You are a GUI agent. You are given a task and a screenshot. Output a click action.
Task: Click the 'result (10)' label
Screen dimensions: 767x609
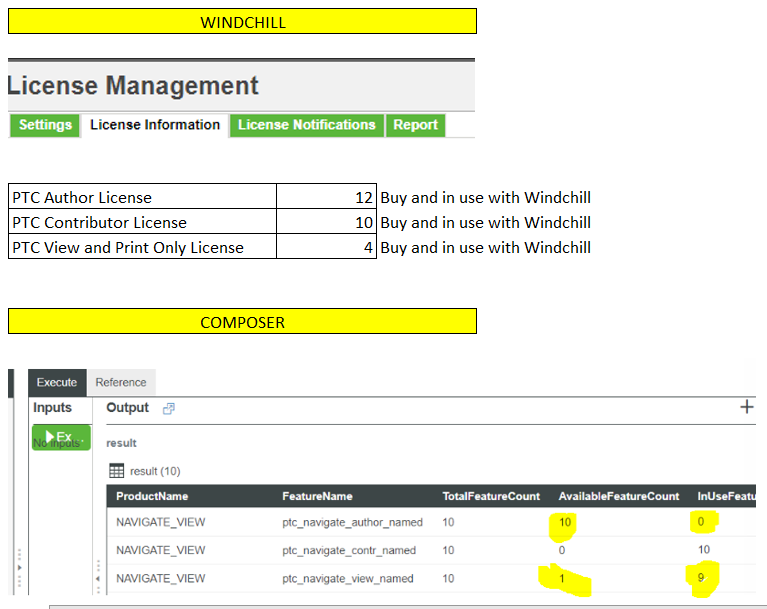pos(155,471)
